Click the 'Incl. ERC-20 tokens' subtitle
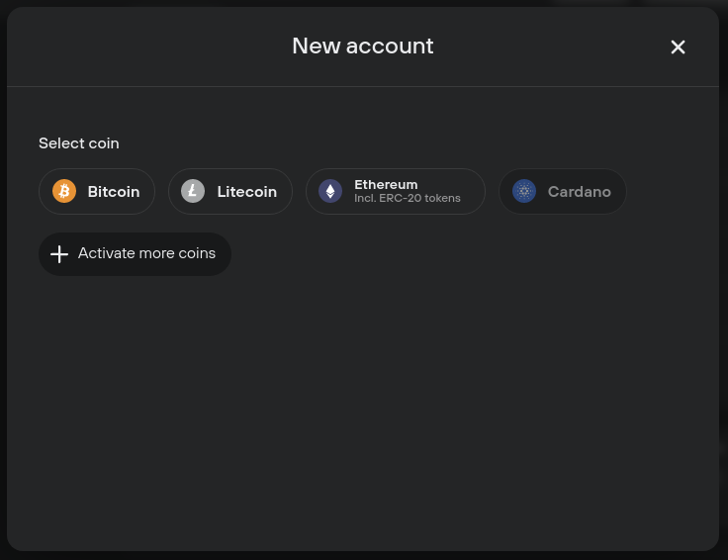Screen dimensions: 728x560 click(408, 198)
